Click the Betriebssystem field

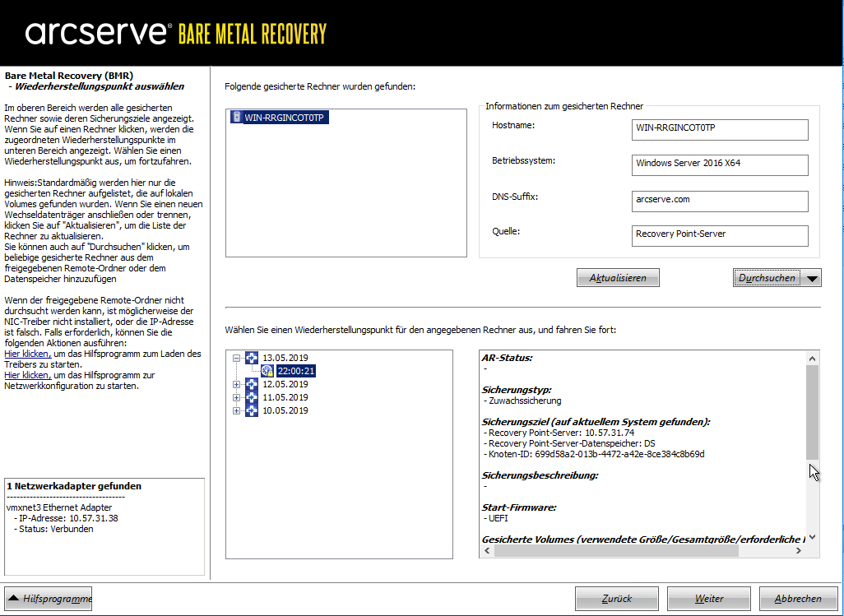coord(720,165)
